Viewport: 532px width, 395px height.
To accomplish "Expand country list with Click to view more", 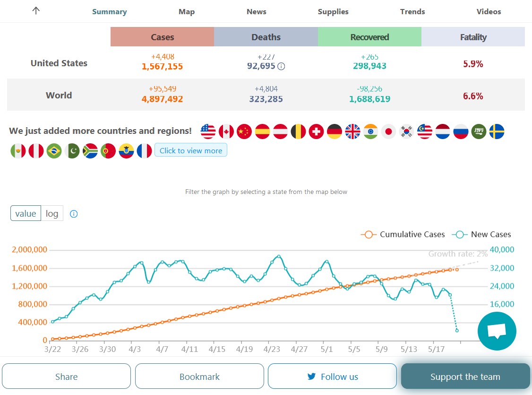I will click(191, 150).
